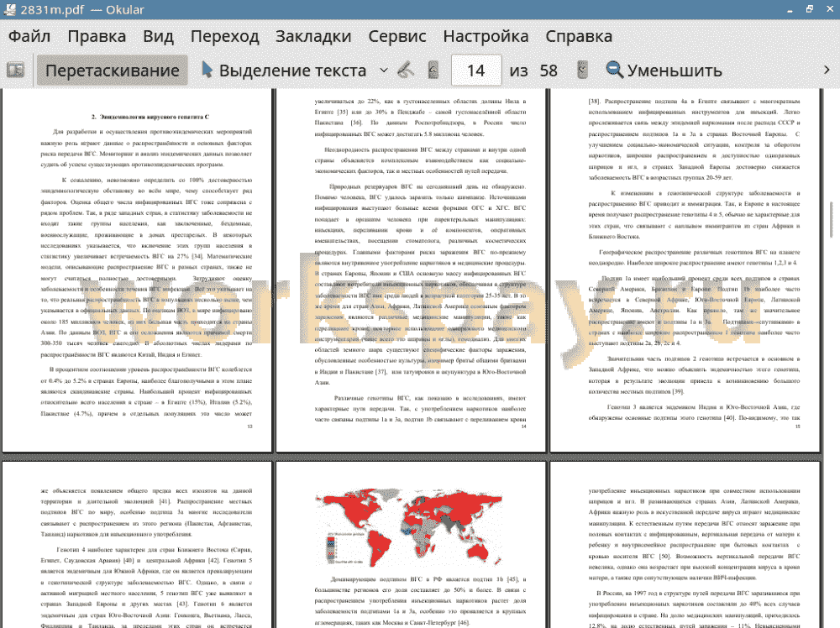840x628 pixels.
Task: Open the Вид menu
Action: 159,36
